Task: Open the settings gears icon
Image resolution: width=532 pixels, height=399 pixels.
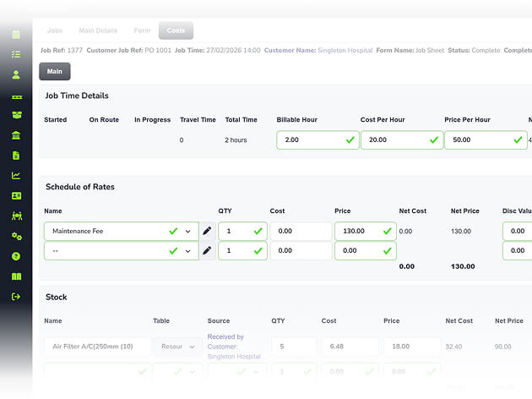Action: click(x=17, y=236)
